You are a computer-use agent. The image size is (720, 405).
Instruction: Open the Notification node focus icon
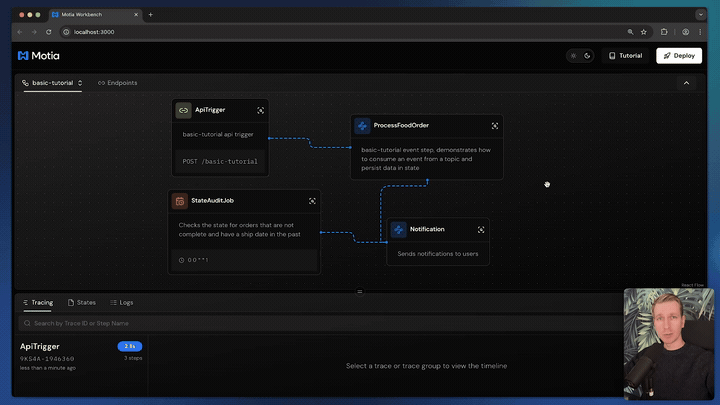(481, 229)
